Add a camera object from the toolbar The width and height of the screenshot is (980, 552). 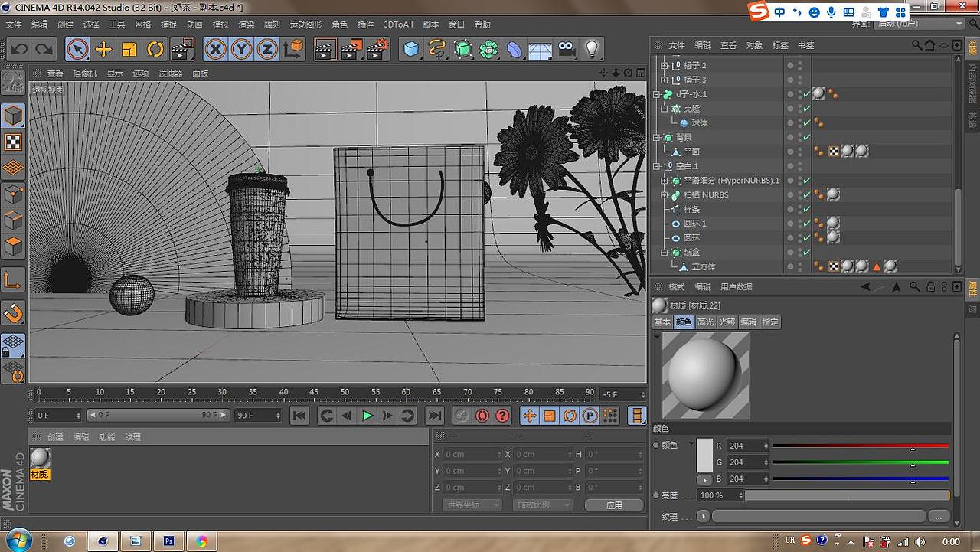click(566, 50)
